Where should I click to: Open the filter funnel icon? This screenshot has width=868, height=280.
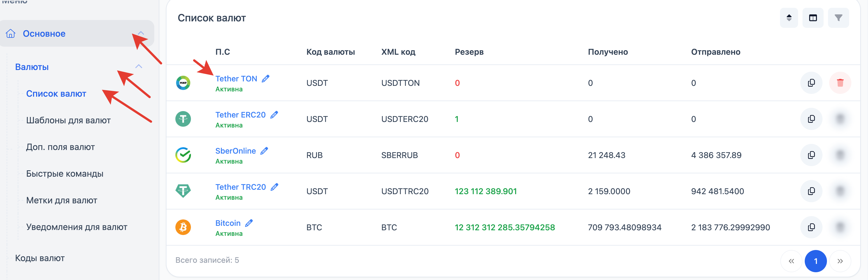tap(838, 18)
